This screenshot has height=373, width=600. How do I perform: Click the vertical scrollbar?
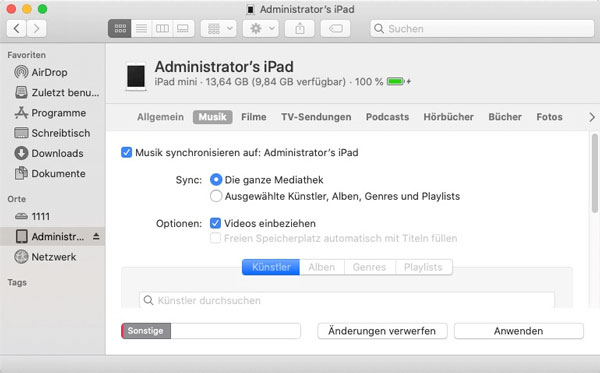[594, 173]
